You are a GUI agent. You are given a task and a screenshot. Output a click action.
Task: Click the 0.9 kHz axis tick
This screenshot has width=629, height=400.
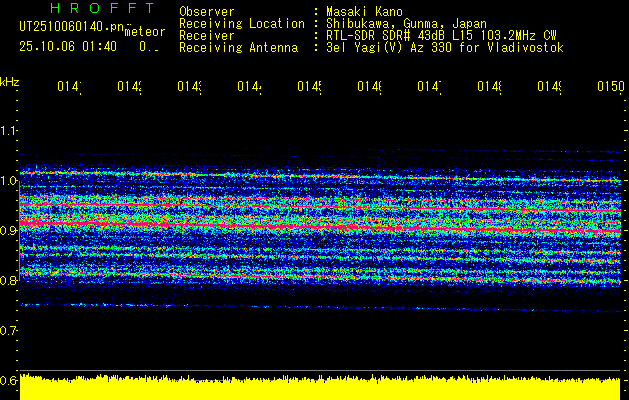click(x=10, y=230)
